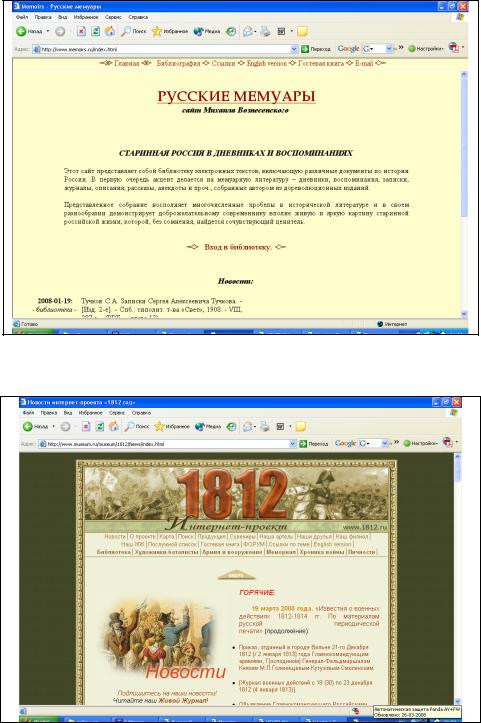This screenshot has width=481, height=723.
Task: Open 'Армия и вооружение' link on 1812 site
Action: 232,552
